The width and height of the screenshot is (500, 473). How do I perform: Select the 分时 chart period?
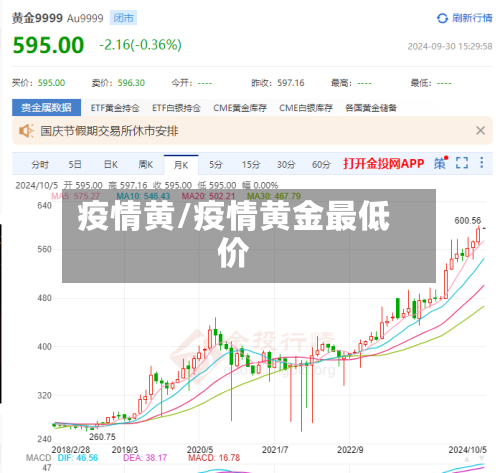[x=40, y=165]
